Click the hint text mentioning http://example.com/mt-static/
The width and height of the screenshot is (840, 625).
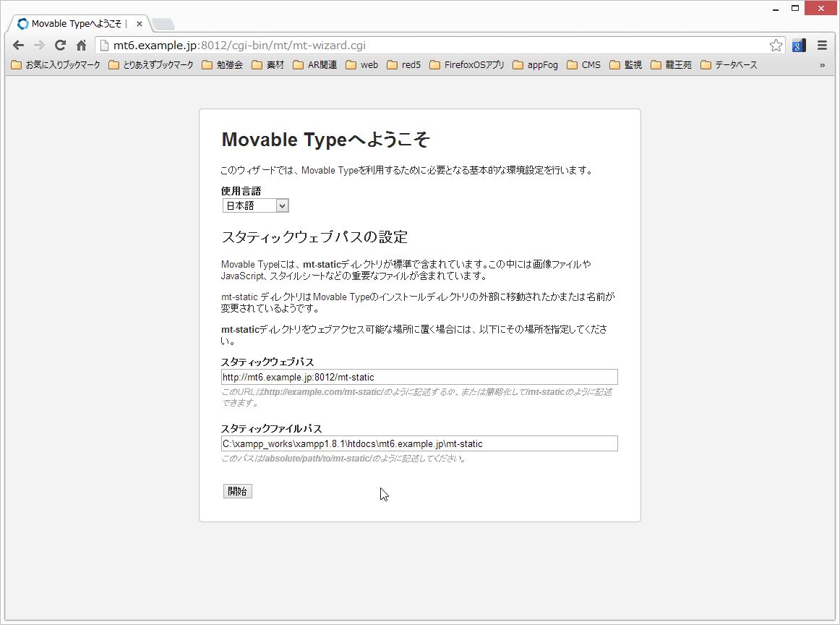pyautogui.click(x=417, y=397)
